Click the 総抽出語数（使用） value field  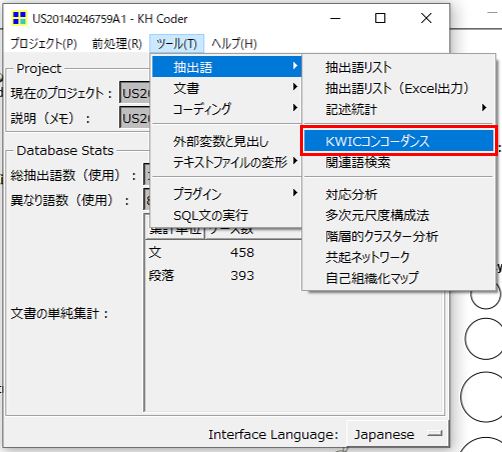tap(147, 174)
